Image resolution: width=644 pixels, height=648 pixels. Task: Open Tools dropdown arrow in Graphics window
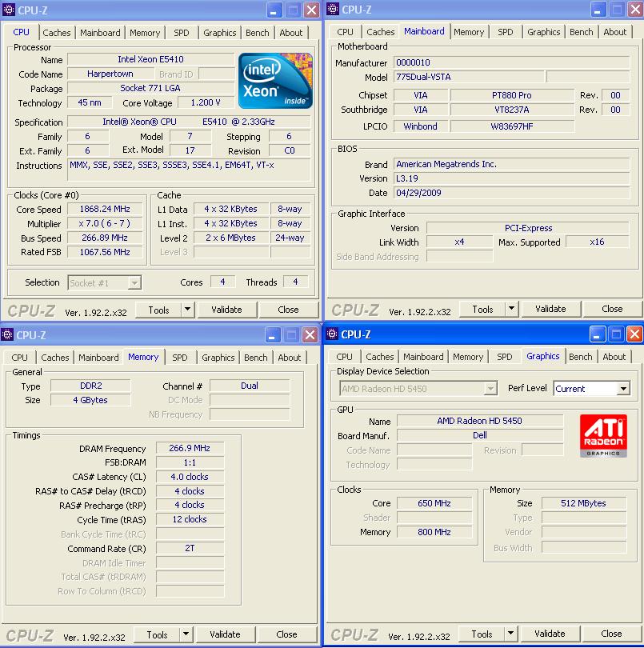coord(510,633)
